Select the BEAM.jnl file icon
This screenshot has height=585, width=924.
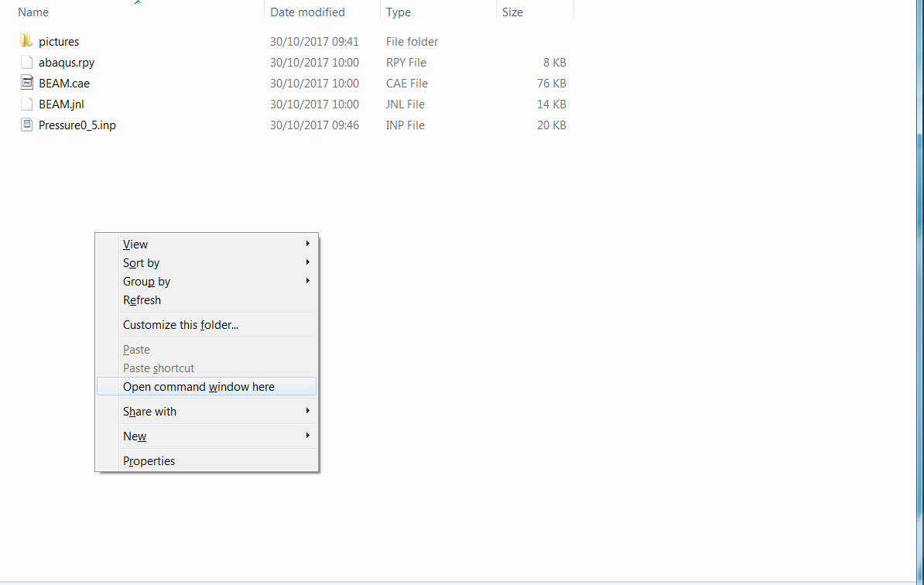click(x=26, y=104)
